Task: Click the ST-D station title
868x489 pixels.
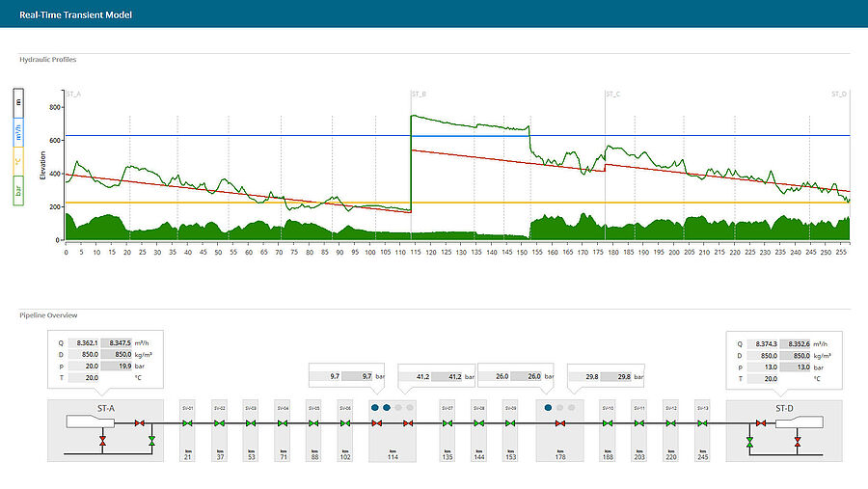Action: [x=784, y=408]
